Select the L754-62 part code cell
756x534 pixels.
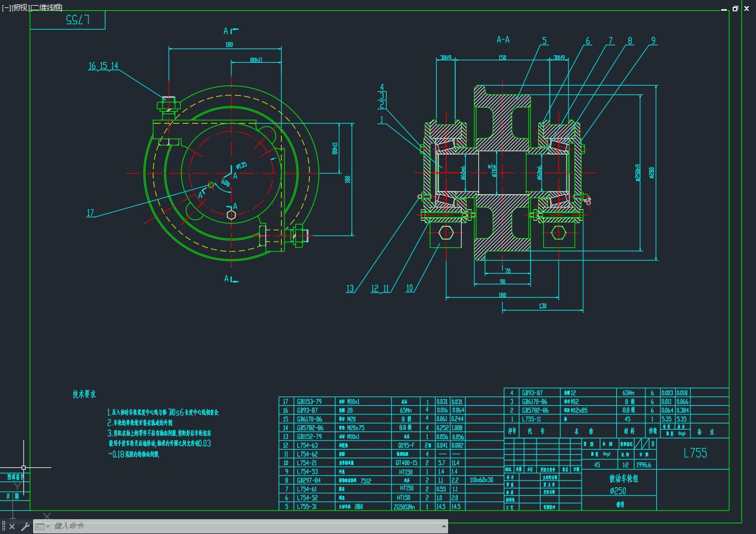[307, 454]
